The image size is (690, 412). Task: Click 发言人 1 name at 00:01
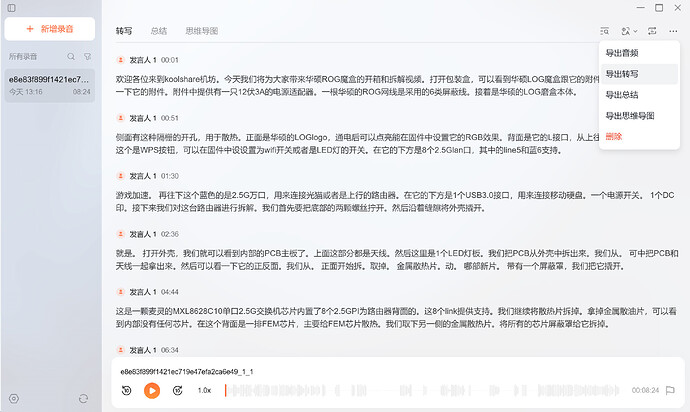143,60
